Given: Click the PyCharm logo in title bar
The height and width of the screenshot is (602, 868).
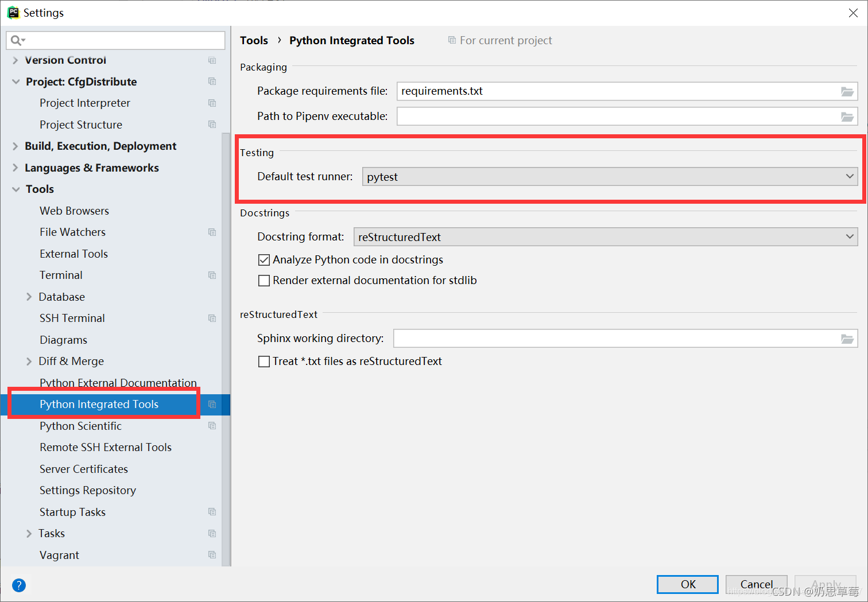Looking at the screenshot, I should tap(13, 12).
